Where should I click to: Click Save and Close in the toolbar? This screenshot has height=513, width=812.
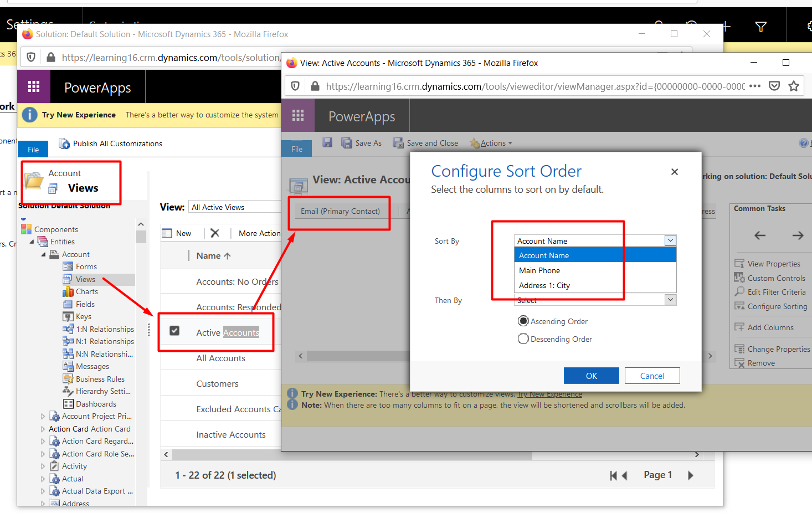(425, 143)
